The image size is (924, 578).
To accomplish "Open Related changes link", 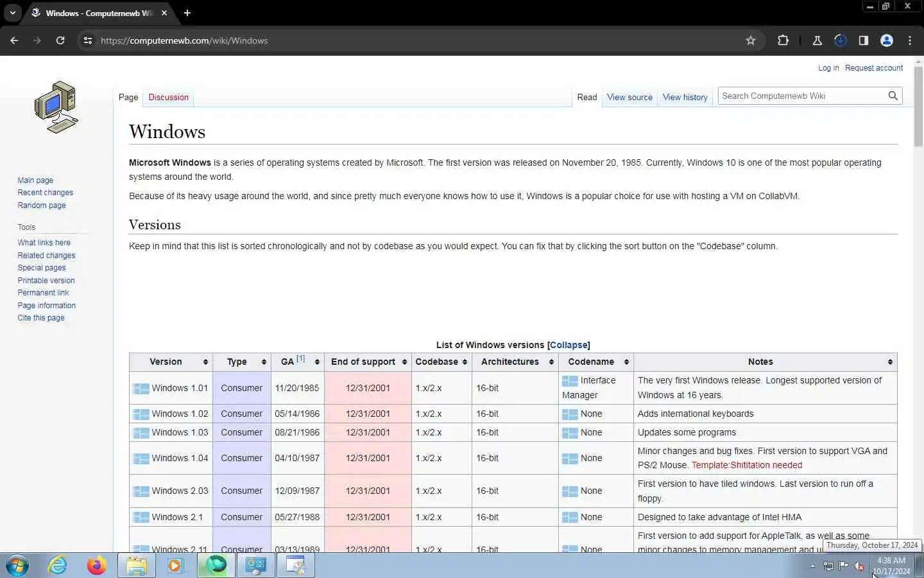I will coord(46,256).
